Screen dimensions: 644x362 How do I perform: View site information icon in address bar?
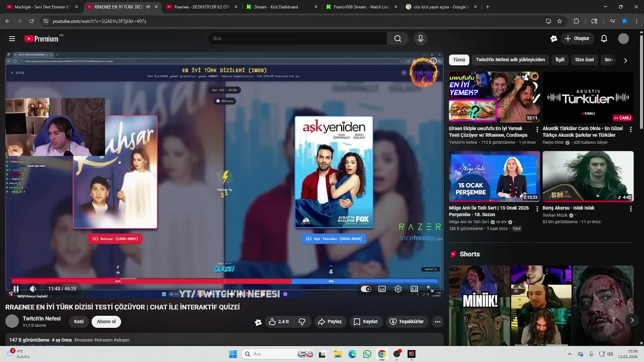[x=46, y=21]
